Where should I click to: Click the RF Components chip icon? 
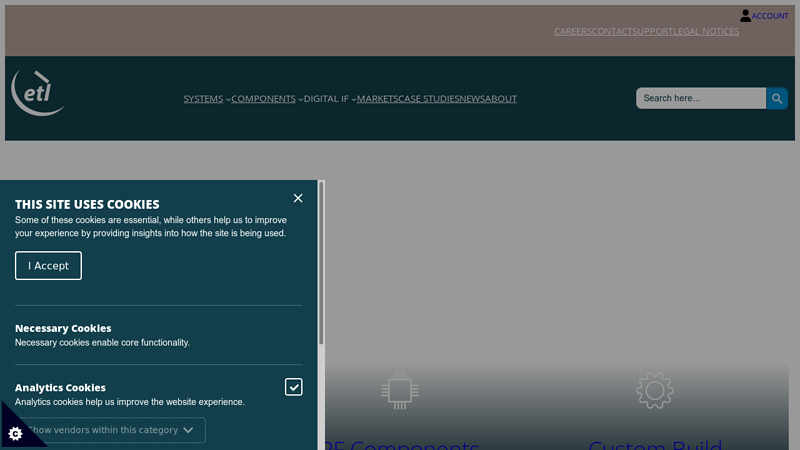coord(400,391)
